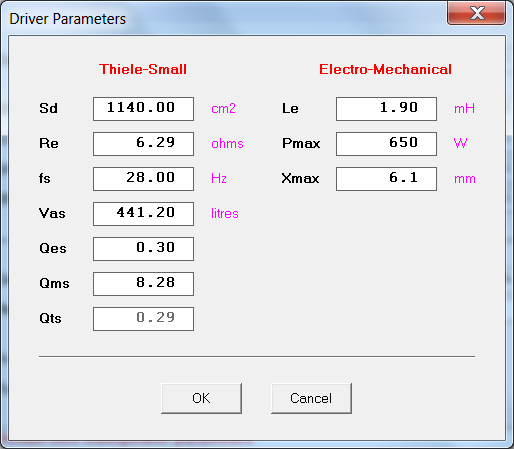Click the Sd input field showing 1140.00
The height and width of the screenshot is (449, 514).
[143, 109]
